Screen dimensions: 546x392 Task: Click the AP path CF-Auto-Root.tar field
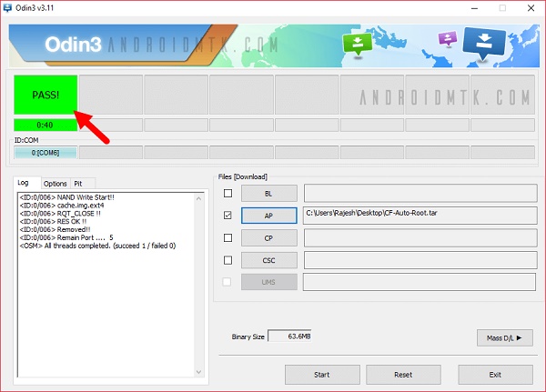[x=420, y=216]
